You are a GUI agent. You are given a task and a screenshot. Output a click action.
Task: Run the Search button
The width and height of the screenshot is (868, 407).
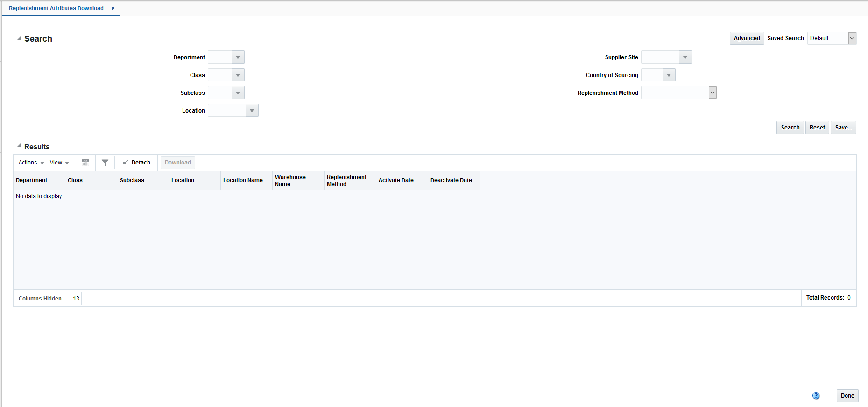click(x=790, y=128)
